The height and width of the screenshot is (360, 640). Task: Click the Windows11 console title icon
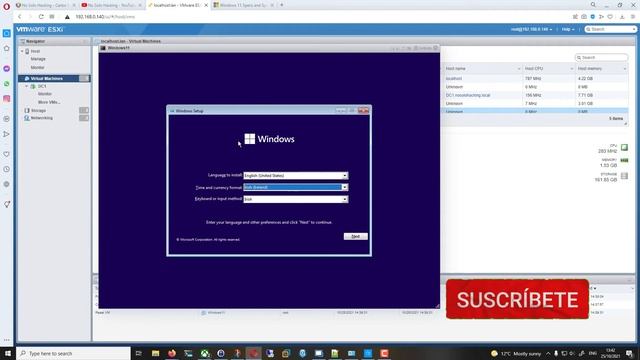pyautogui.click(x=103, y=48)
